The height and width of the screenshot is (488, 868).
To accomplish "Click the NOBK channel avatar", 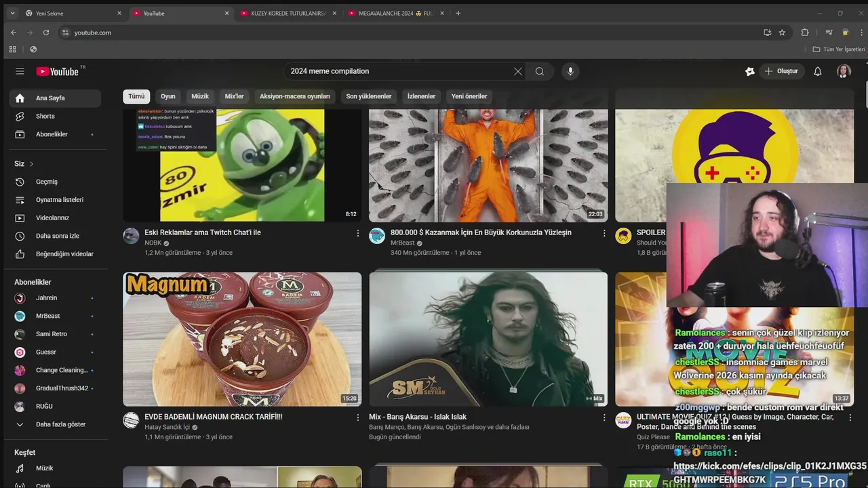I will (x=131, y=236).
